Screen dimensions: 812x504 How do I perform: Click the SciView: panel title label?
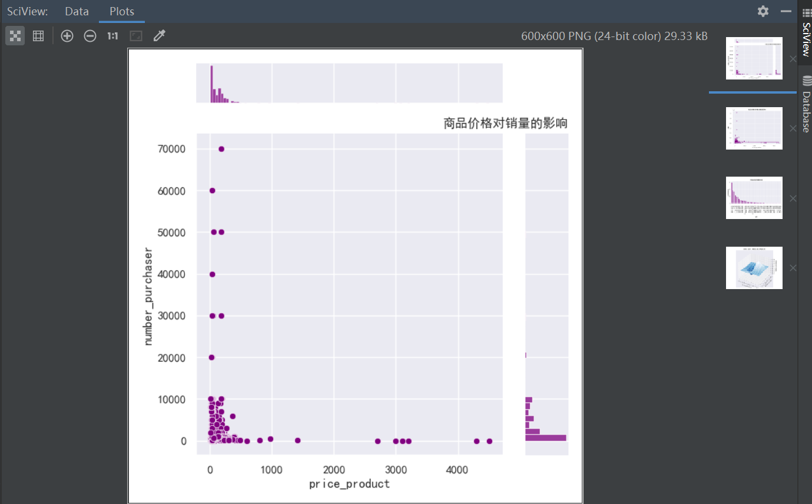28,11
